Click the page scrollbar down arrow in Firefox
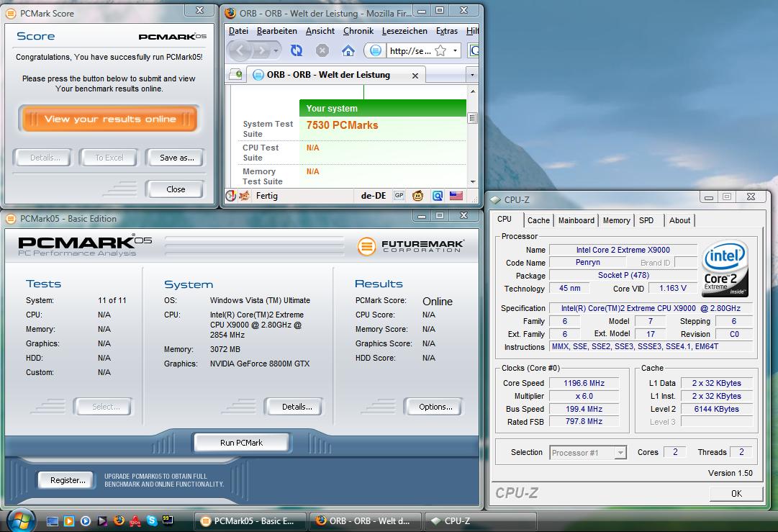Screen dimensions: 778x532 pos(472,181)
